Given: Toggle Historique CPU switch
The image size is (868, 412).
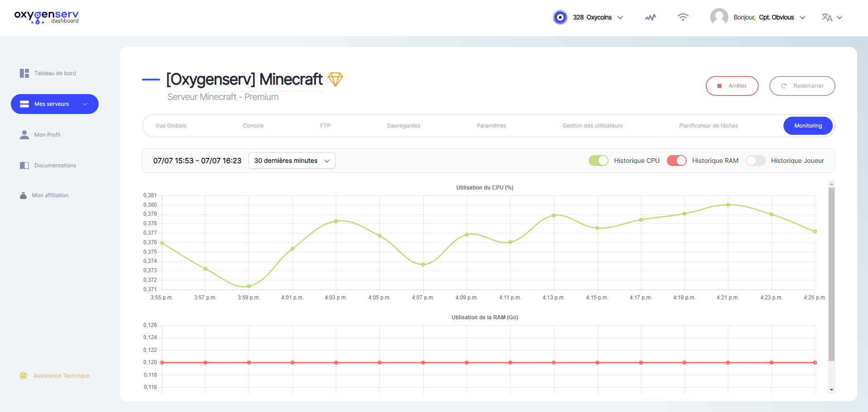Looking at the screenshot, I should pos(599,161).
